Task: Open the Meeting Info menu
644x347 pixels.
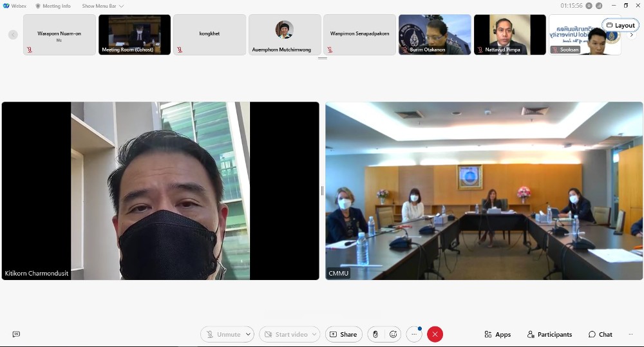Action: point(53,6)
